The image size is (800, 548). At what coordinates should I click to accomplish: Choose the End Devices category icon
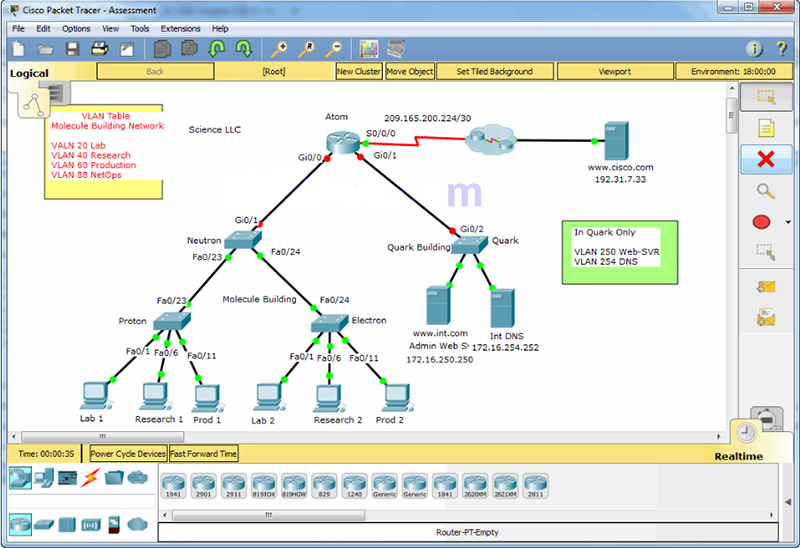pyautogui.click(x=44, y=478)
